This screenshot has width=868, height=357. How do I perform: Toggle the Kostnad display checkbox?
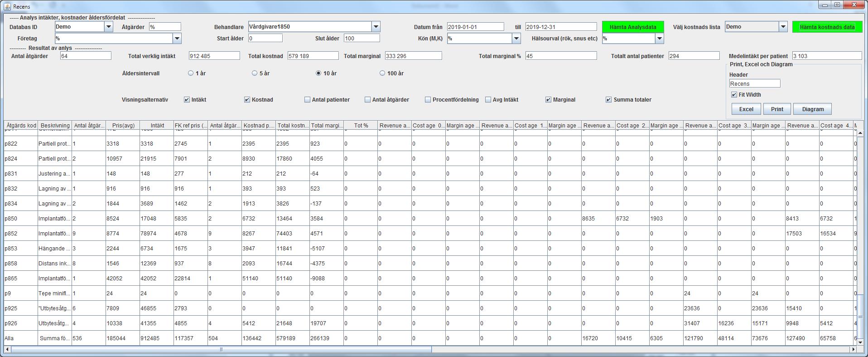pos(247,99)
